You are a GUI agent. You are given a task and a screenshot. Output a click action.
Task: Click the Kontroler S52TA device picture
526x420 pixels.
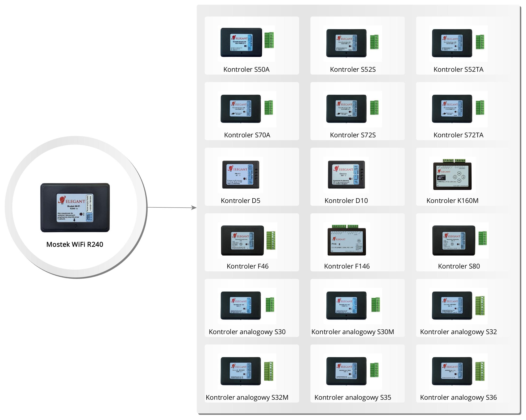click(x=458, y=43)
